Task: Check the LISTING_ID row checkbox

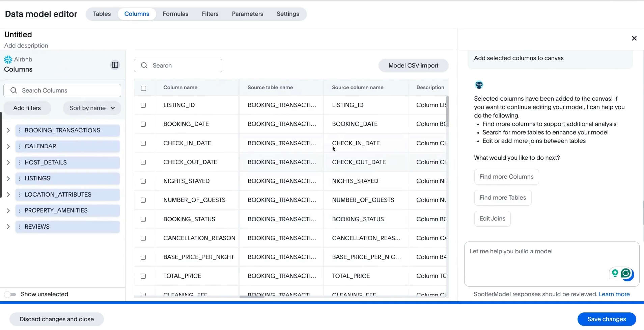Action: pyautogui.click(x=143, y=105)
